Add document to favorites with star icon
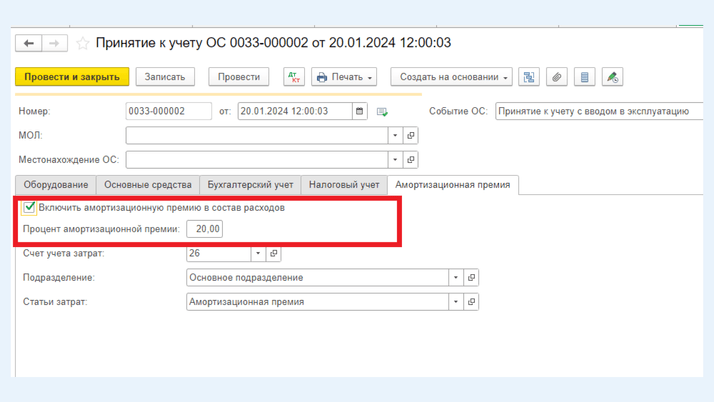The height and width of the screenshot is (402, 714). coord(82,43)
